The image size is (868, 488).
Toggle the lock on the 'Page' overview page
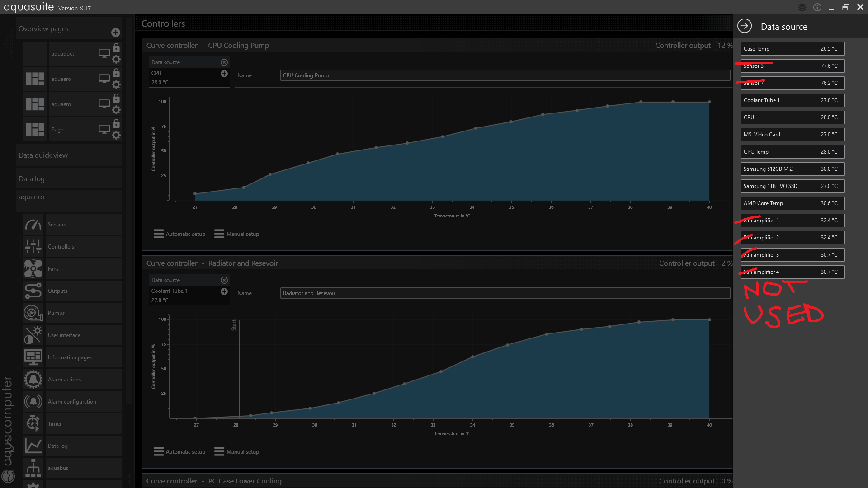[116, 123]
